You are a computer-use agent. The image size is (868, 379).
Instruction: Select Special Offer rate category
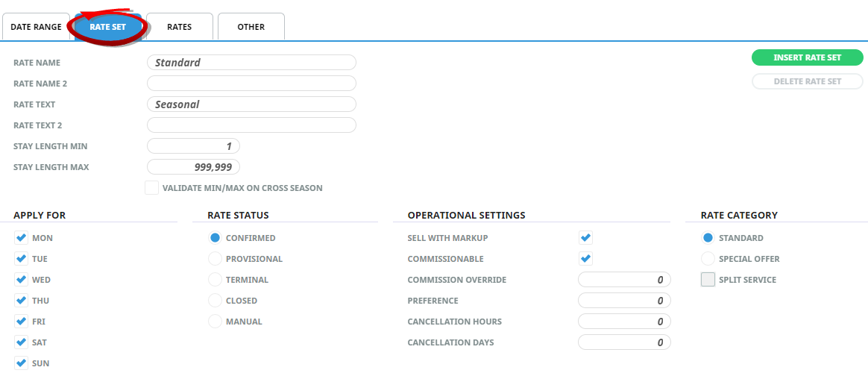pos(708,259)
